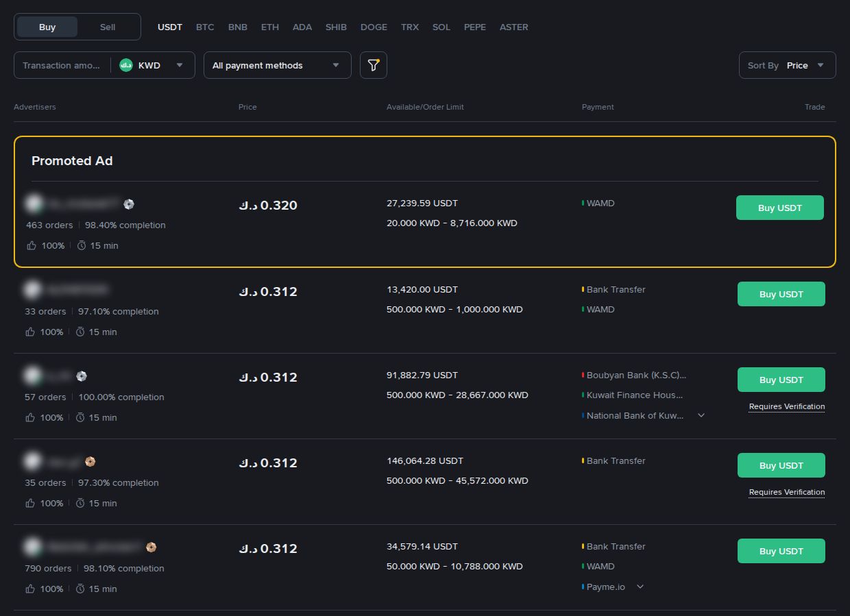Screen dimensions: 850x616
Task: Select the SHIB coin tab
Action: tap(336, 27)
